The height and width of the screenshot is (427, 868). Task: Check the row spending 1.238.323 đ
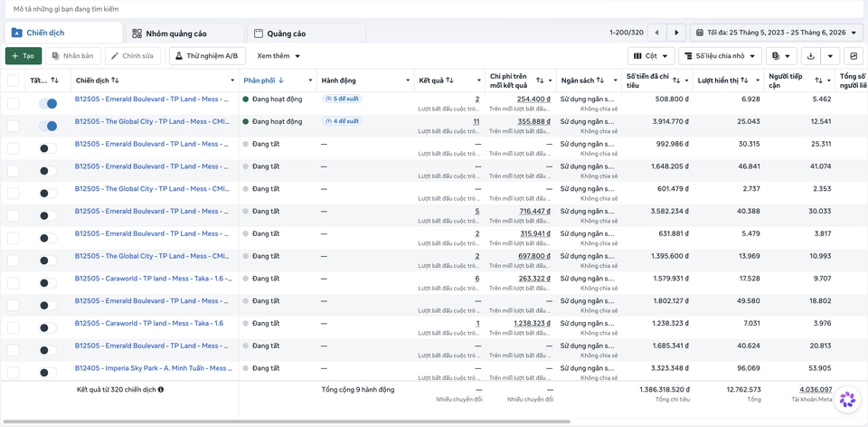pyautogui.click(x=13, y=327)
